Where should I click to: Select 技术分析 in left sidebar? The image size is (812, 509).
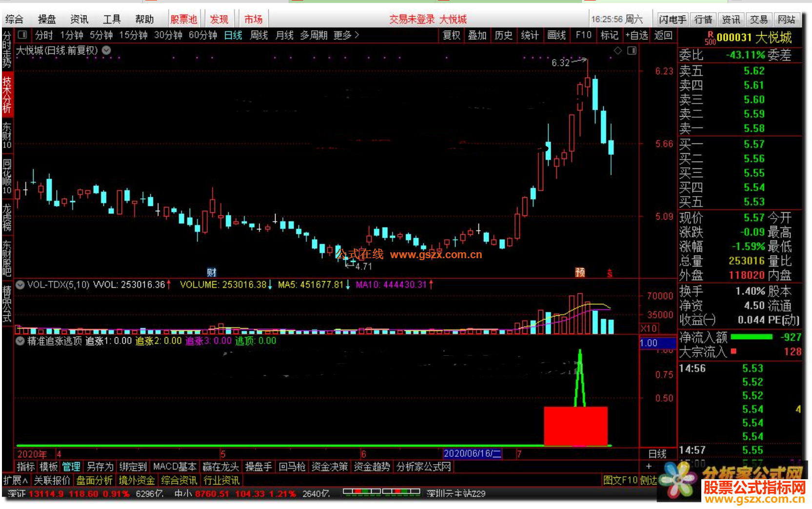7,95
